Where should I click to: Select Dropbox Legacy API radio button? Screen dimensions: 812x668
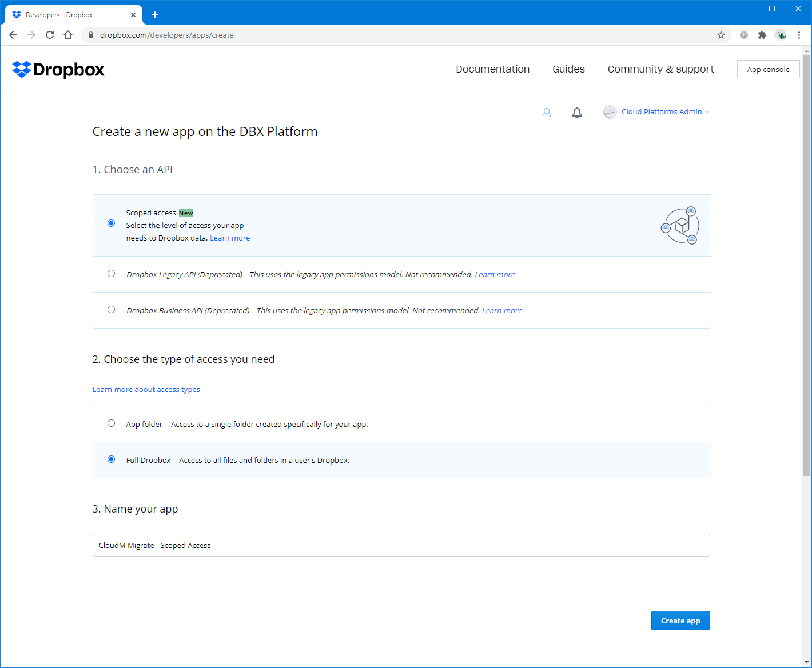(111, 274)
